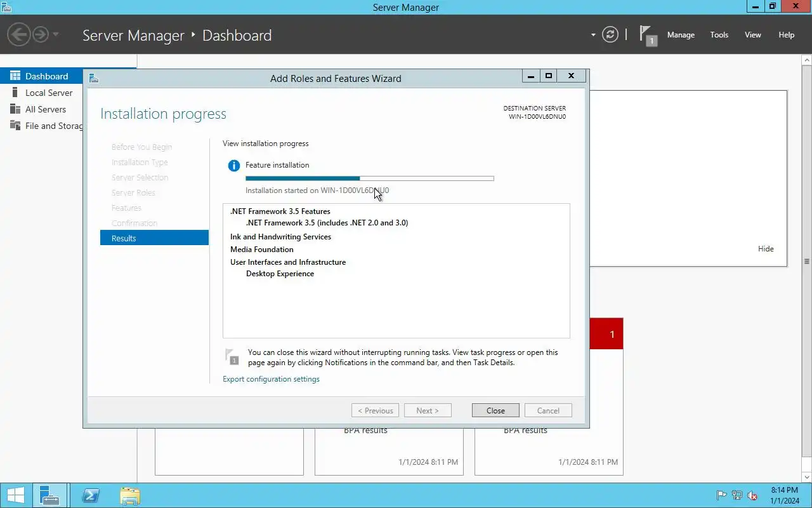
Task: Open the Help menu
Action: [x=787, y=35]
